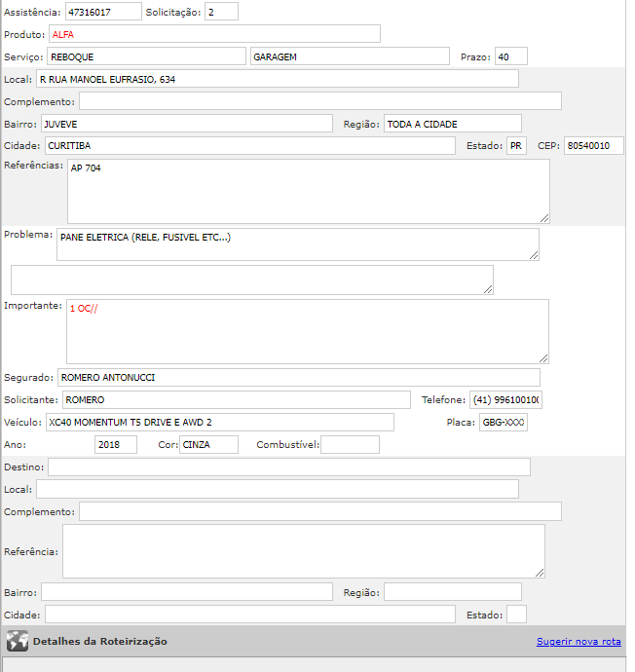
Task: Click the Placa field
Action: (x=503, y=422)
